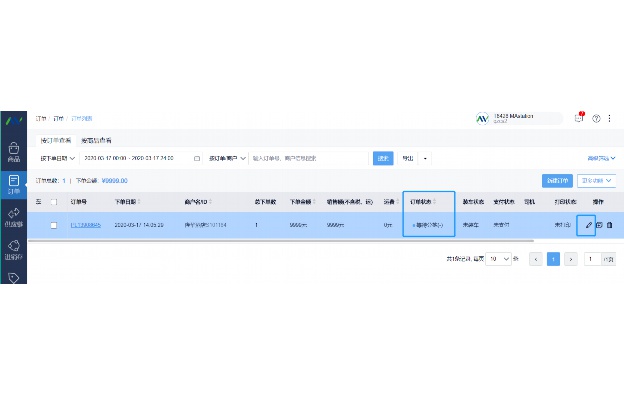Click the account name text in header
The width and height of the screenshot is (624, 395).
click(513, 116)
